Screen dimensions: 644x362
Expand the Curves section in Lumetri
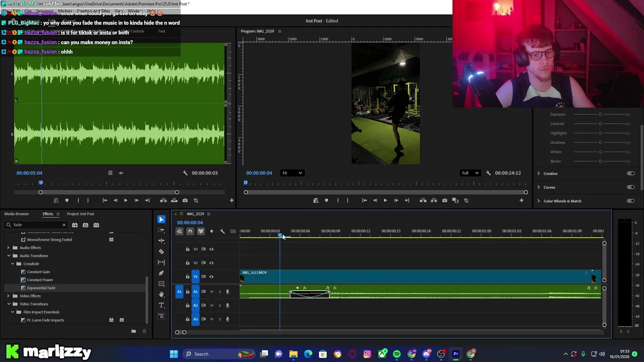point(538,187)
